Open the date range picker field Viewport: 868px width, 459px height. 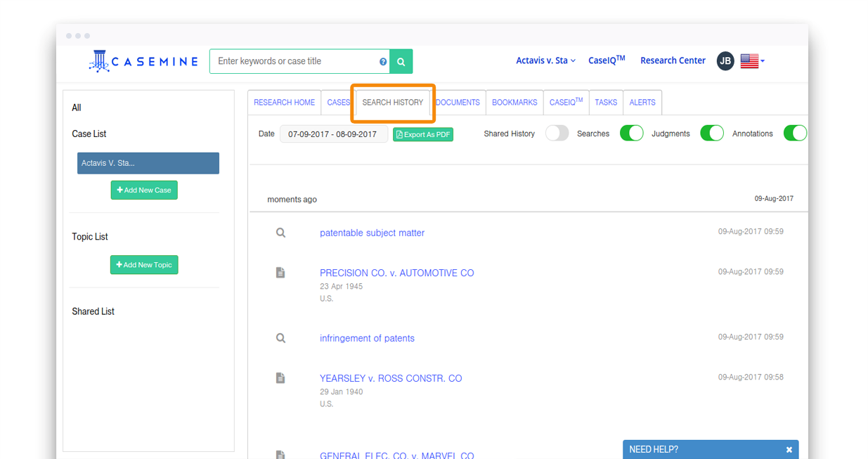(333, 134)
